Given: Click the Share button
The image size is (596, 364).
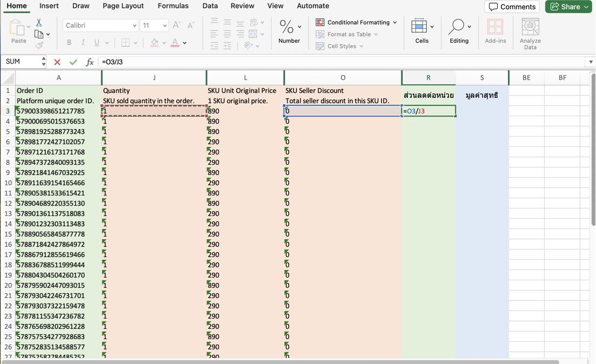Looking at the screenshot, I should click(x=570, y=7).
